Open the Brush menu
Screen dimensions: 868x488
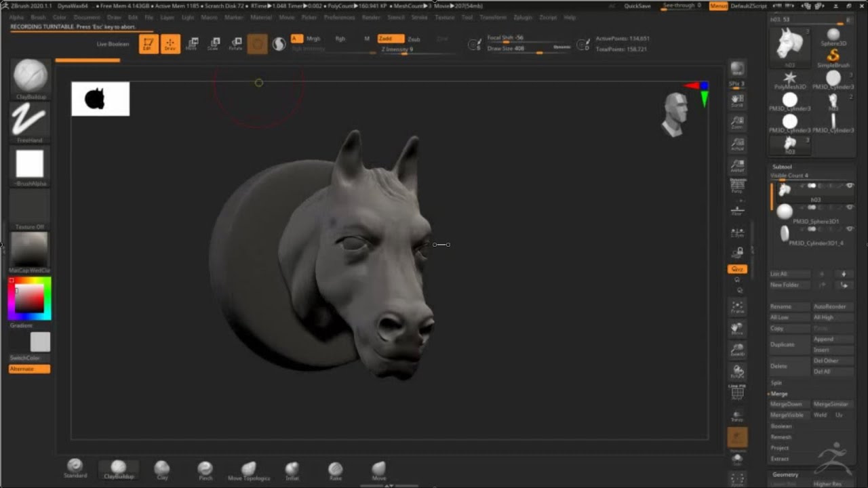(39, 17)
